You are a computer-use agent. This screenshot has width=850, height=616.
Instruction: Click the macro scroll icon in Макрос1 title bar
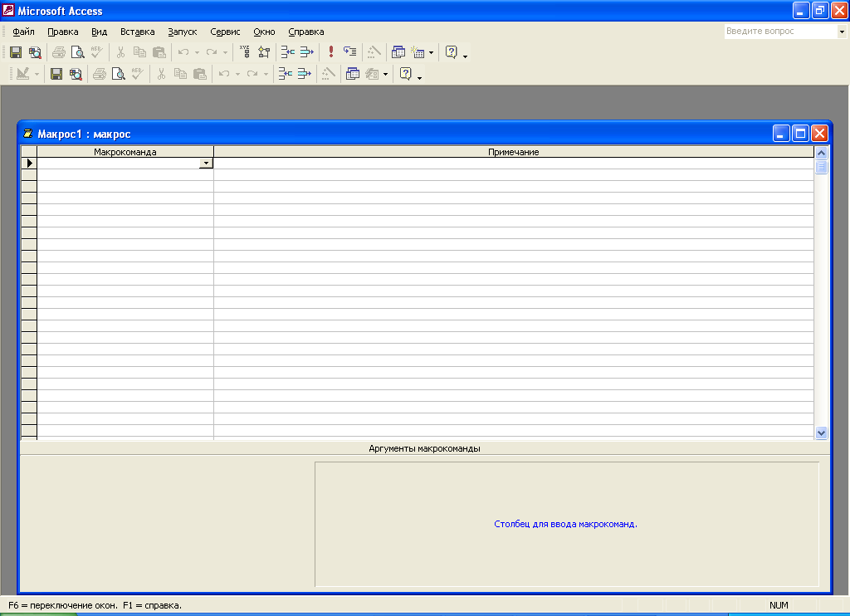tap(28, 134)
